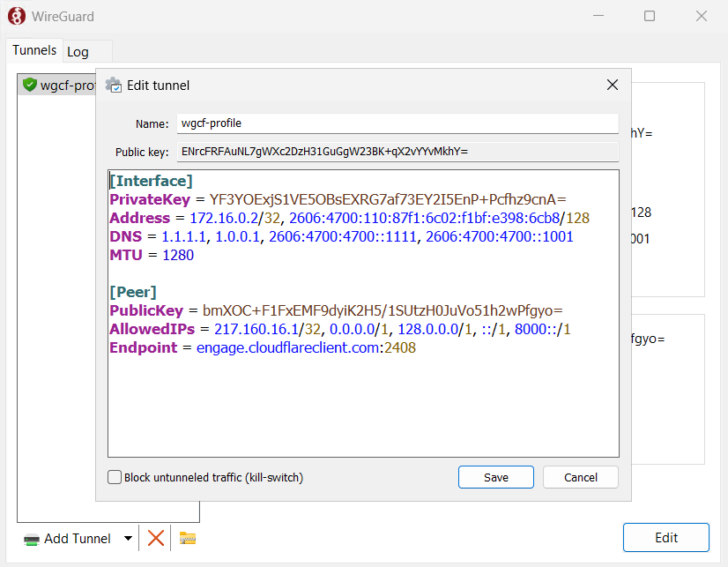Click AllowedIPs entry 8000::

[x=536, y=329]
